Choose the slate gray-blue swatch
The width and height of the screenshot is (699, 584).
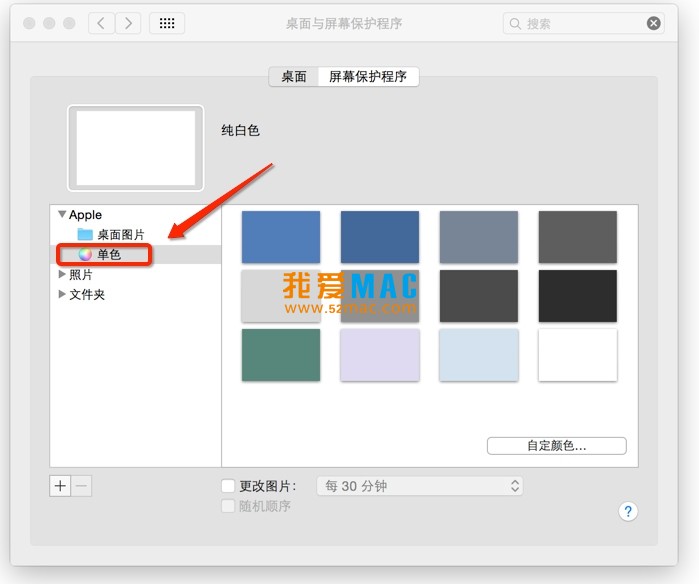479,237
